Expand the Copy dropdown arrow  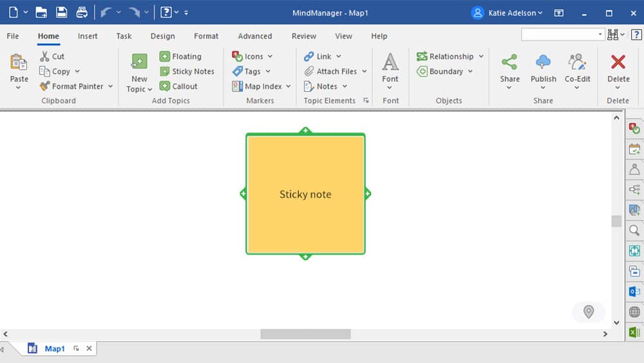point(77,71)
